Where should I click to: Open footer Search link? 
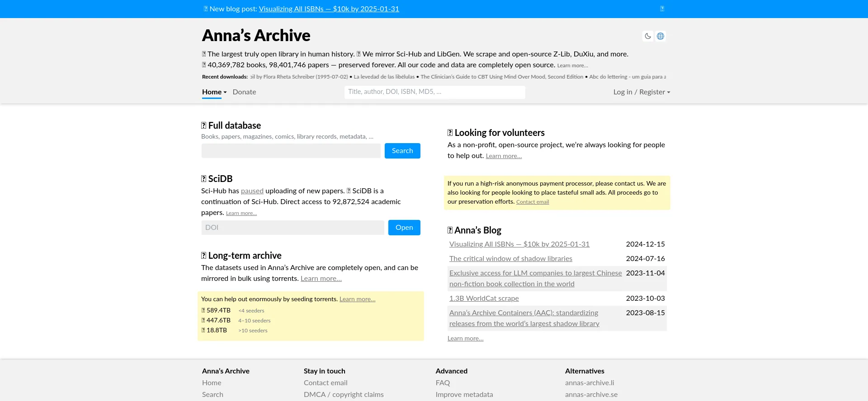[x=212, y=394]
